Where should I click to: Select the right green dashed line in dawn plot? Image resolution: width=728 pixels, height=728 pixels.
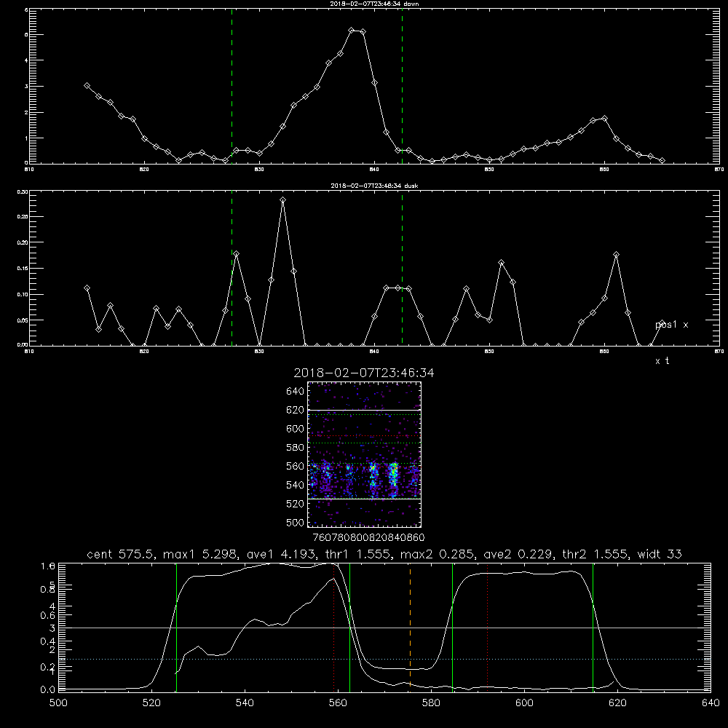point(402,87)
